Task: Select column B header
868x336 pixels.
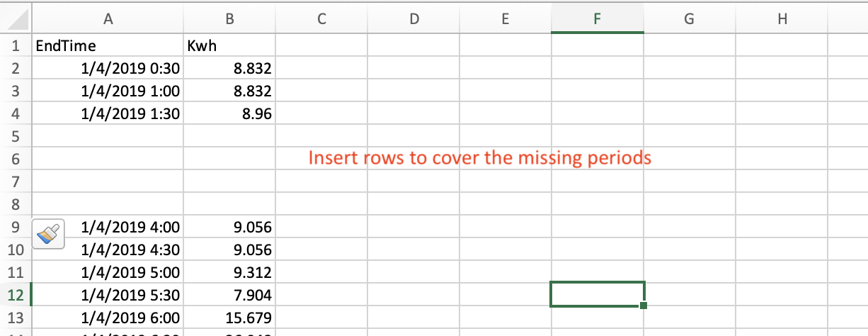Action: point(229,20)
